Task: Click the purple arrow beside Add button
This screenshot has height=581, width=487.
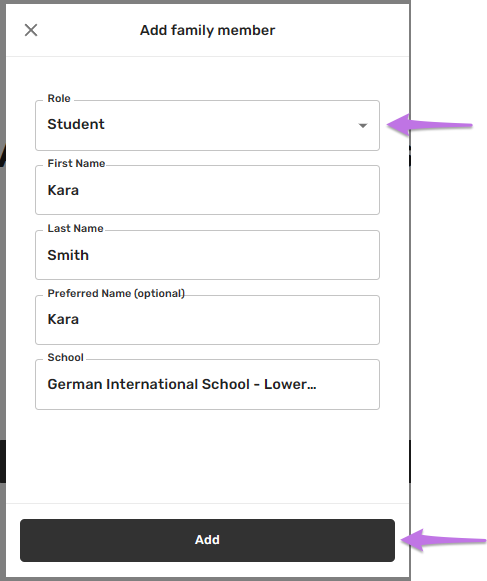Action: click(x=444, y=540)
